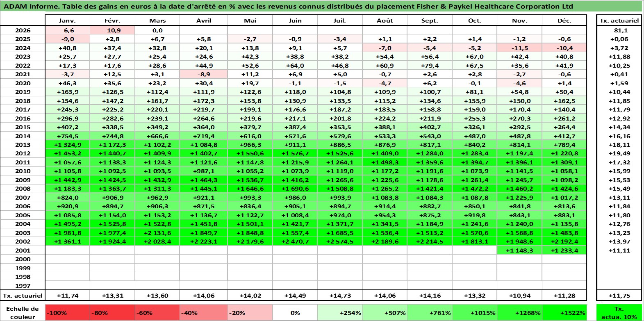Image resolution: width=644 pixels, height=321 pixels.
Task: Click the cell showing -11,5
Action: point(519,48)
